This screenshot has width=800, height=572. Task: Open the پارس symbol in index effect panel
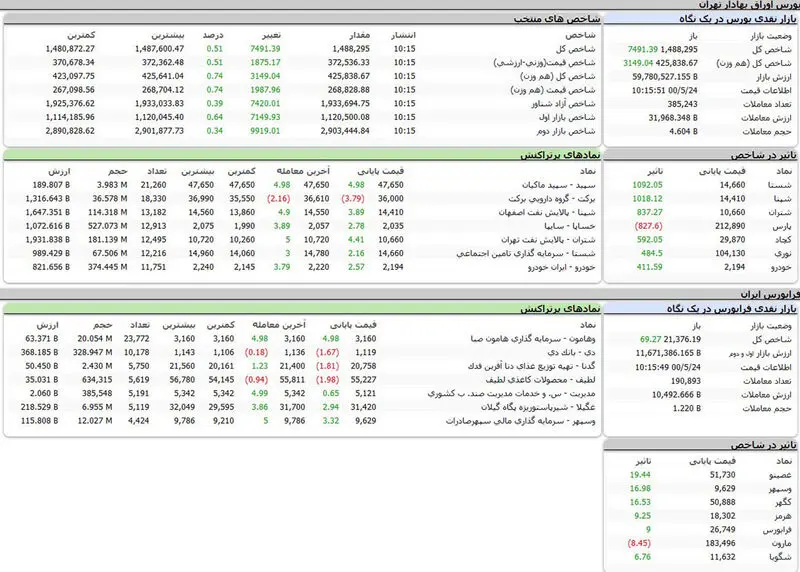[782, 226]
